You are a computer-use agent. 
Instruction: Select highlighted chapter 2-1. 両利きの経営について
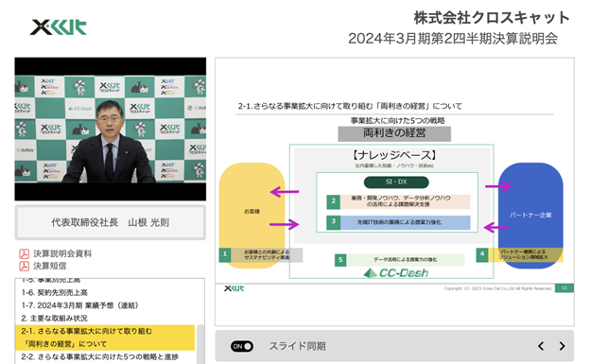point(105,338)
